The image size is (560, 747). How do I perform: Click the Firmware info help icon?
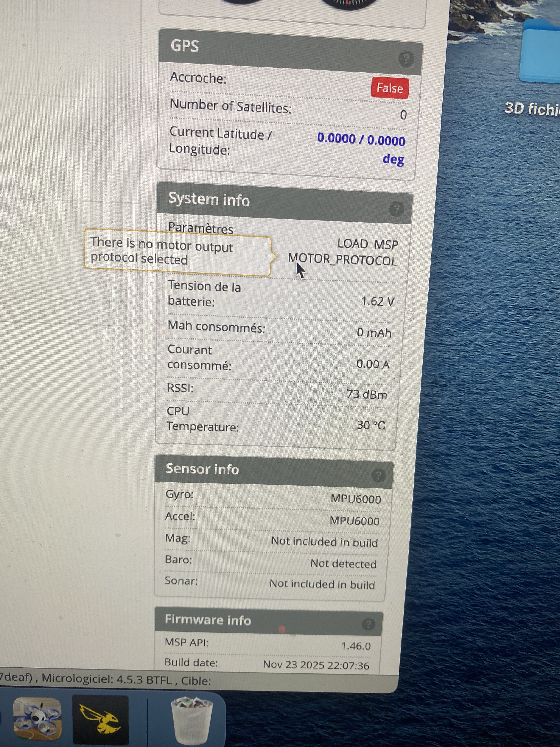tap(368, 624)
